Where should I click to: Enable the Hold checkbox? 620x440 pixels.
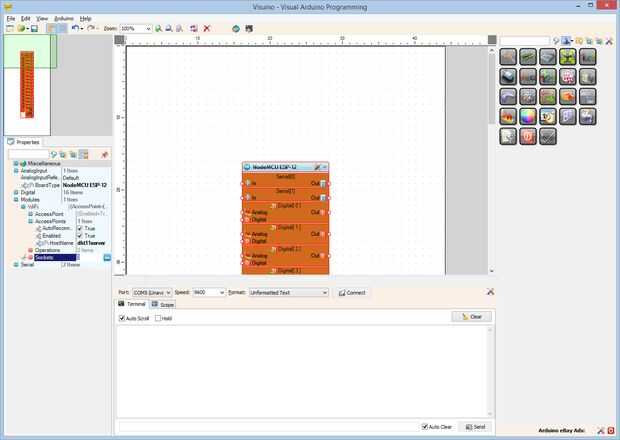pos(158,318)
